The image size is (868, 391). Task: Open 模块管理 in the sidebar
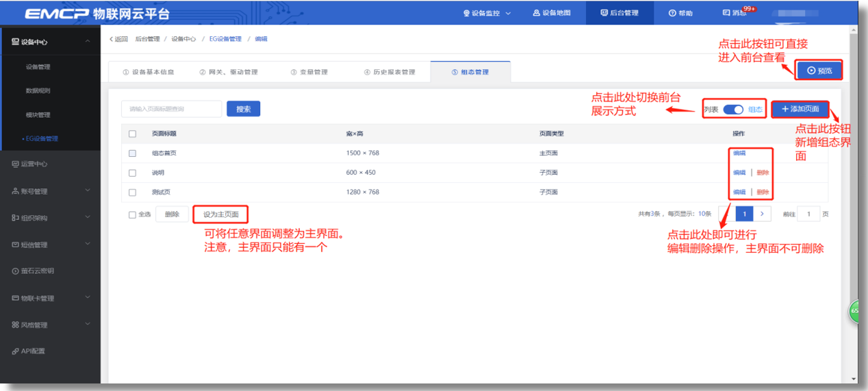tap(38, 115)
